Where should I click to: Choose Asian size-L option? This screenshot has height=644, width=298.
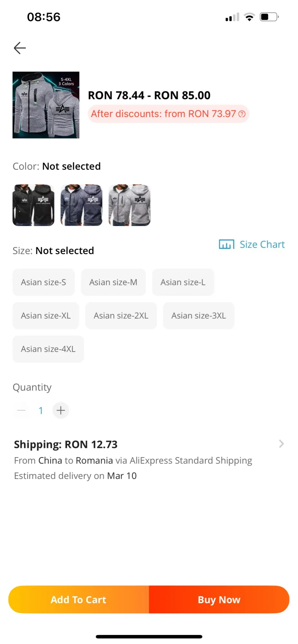183,282
